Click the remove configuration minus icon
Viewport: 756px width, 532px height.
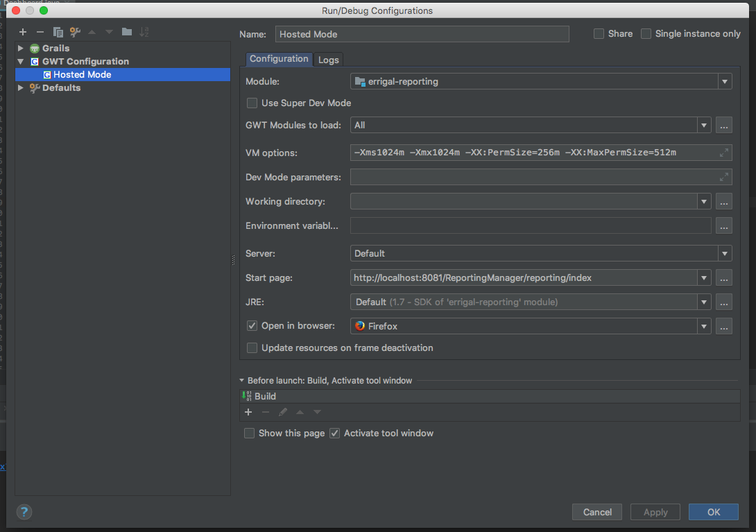click(40, 32)
